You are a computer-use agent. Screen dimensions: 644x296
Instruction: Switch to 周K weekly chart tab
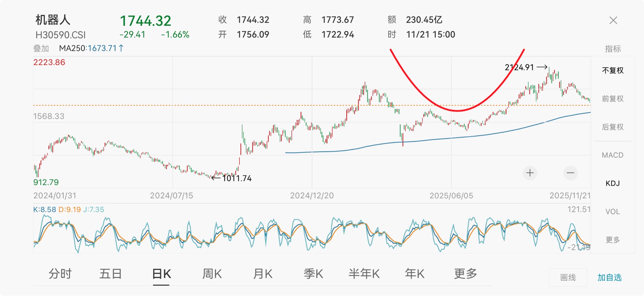[x=212, y=274]
